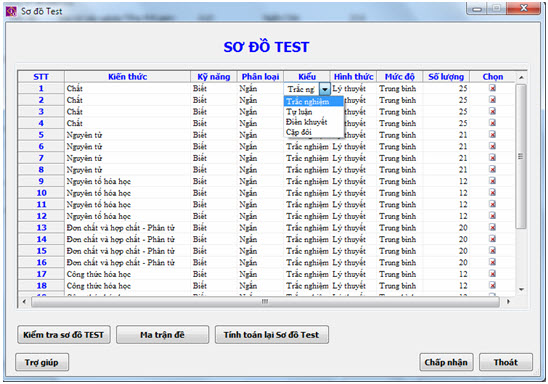Viewport: 548px width, 384px height.
Task: Click Nguyên tử cell in row 5
Action: click(x=128, y=135)
